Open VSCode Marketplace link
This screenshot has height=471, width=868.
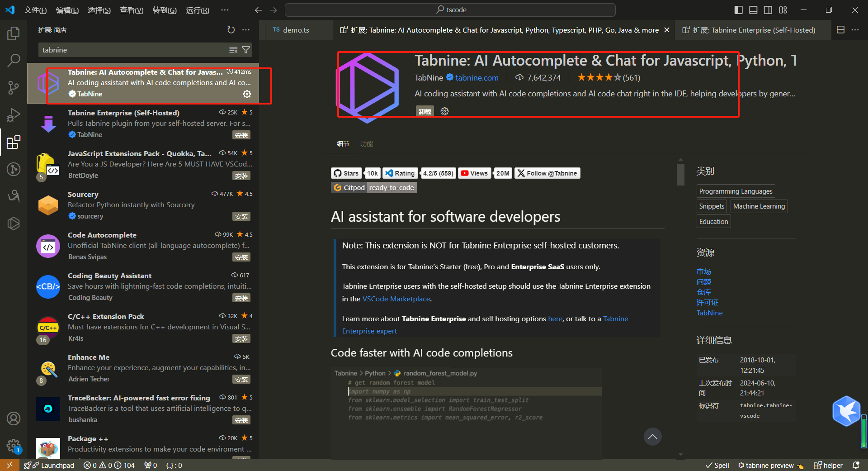(396, 299)
